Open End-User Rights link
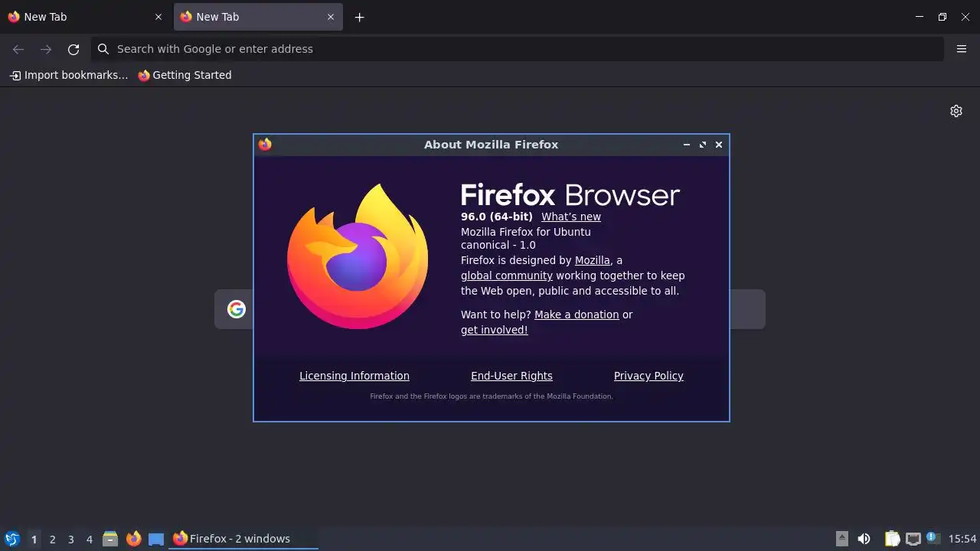The image size is (980, 551). click(x=511, y=376)
